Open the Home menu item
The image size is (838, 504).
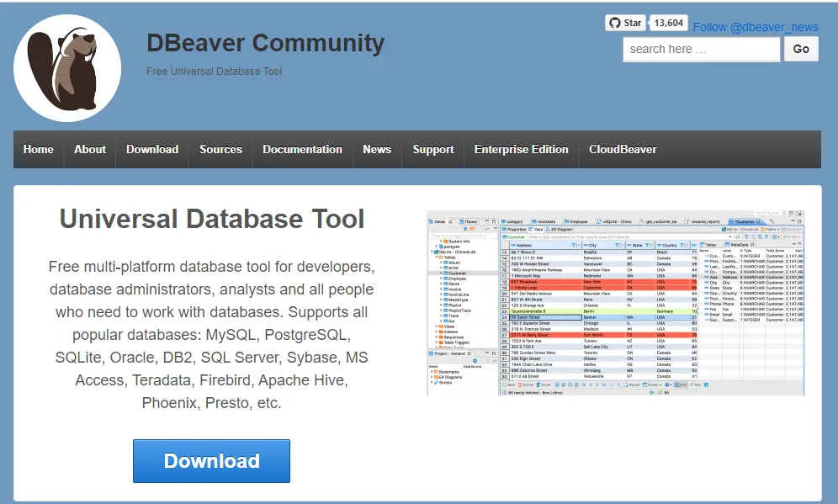39,149
